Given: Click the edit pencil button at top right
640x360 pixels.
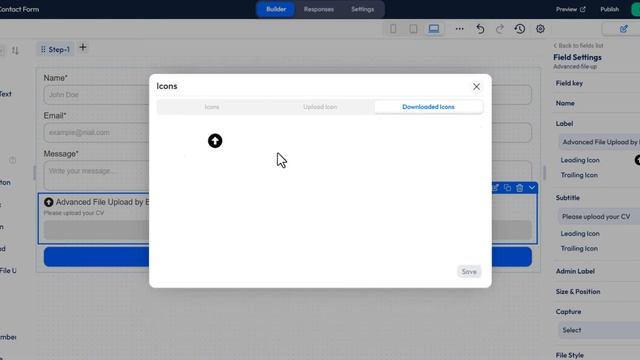Looking at the screenshot, I should click(x=623, y=29).
